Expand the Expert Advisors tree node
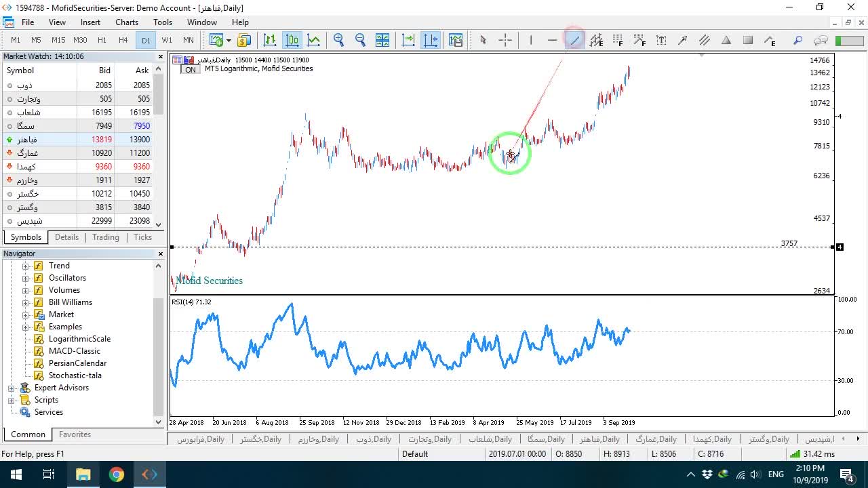868x488 pixels. 11,388
